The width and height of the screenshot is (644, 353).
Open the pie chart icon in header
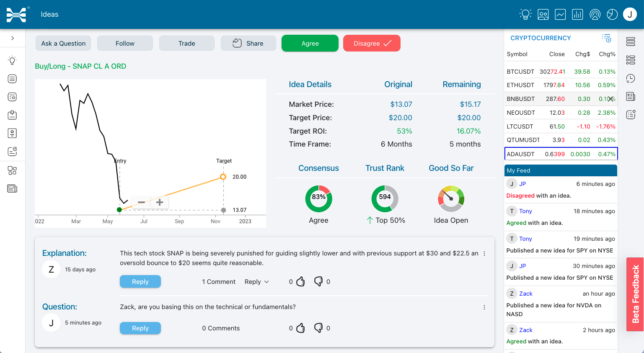point(612,15)
